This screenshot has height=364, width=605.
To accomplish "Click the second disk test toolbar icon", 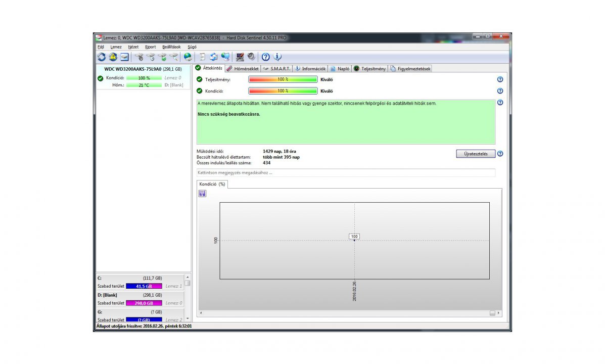I will [151, 57].
